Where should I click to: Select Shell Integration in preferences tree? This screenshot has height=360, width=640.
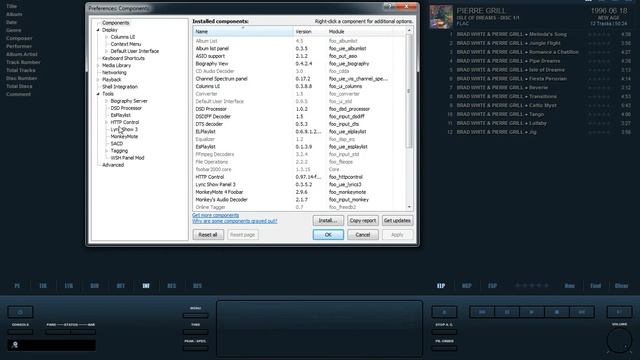pyautogui.click(x=120, y=87)
